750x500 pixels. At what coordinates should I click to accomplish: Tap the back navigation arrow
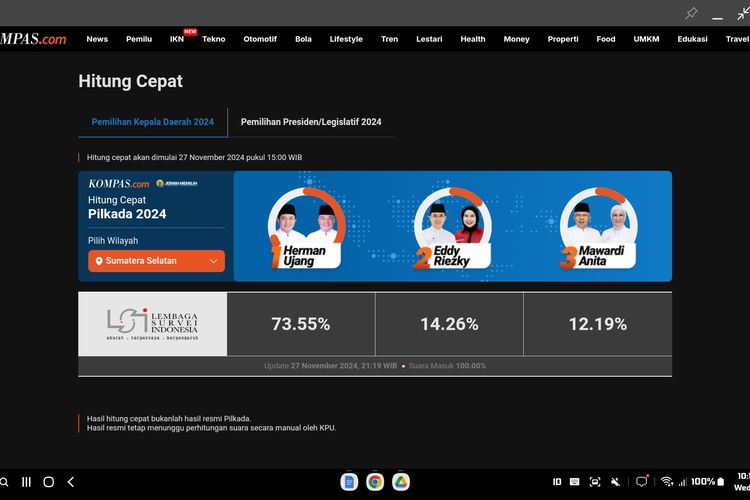coord(71,482)
